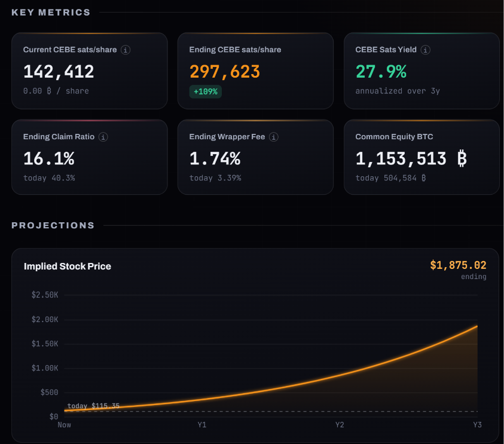
Task: Select the 1.74% wrapper fee value
Action: 215,158
